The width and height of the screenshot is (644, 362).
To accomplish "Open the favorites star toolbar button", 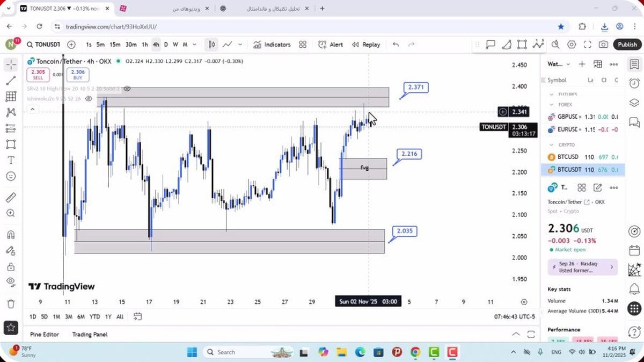I will 11,327.
